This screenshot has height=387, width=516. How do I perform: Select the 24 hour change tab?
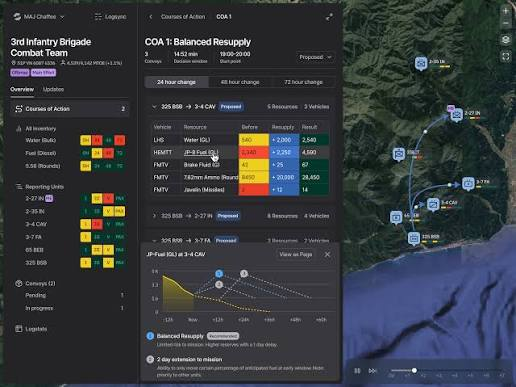[176, 82]
